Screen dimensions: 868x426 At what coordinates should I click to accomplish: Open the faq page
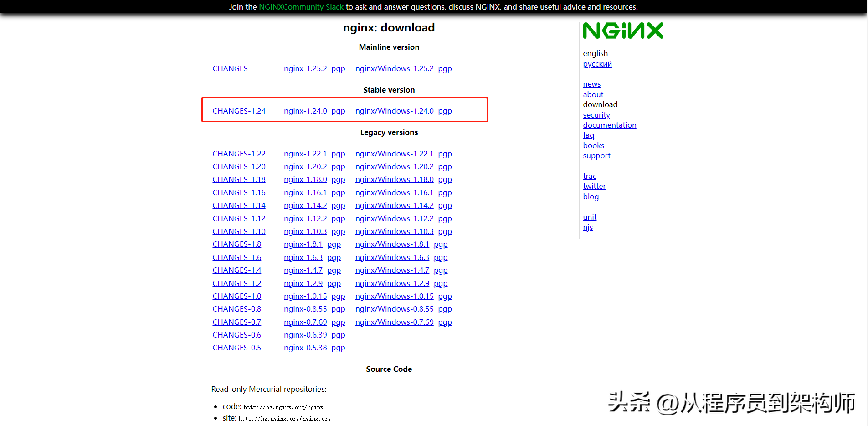[589, 135]
